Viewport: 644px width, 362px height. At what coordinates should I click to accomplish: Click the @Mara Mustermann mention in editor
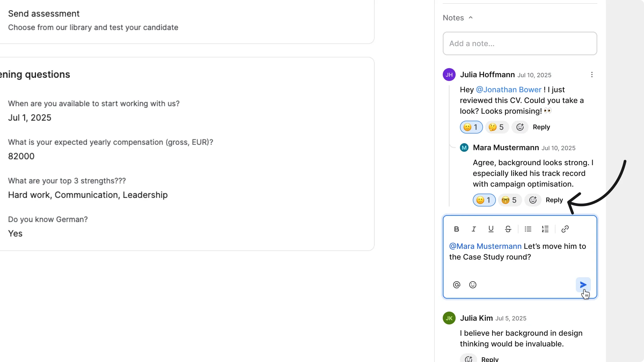pyautogui.click(x=485, y=246)
